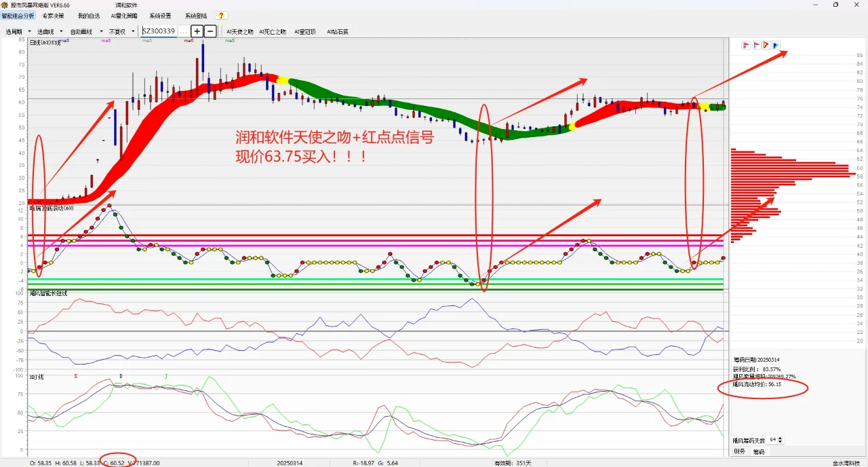Open the 我的自选 menu
The height and width of the screenshot is (467, 868).
[x=88, y=16]
